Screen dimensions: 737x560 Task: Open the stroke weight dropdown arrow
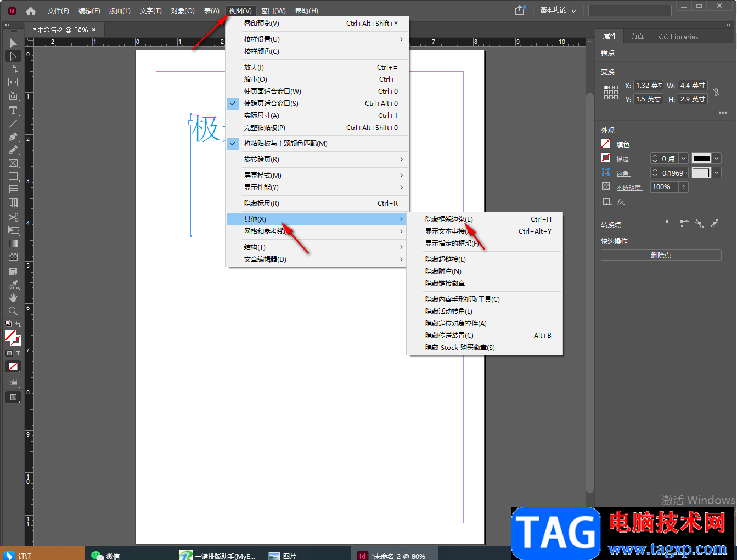click(684, 159)
